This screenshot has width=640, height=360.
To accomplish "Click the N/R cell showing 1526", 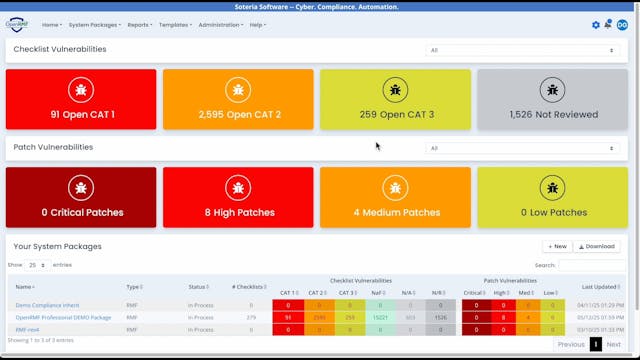I will (x=440, y=318).
